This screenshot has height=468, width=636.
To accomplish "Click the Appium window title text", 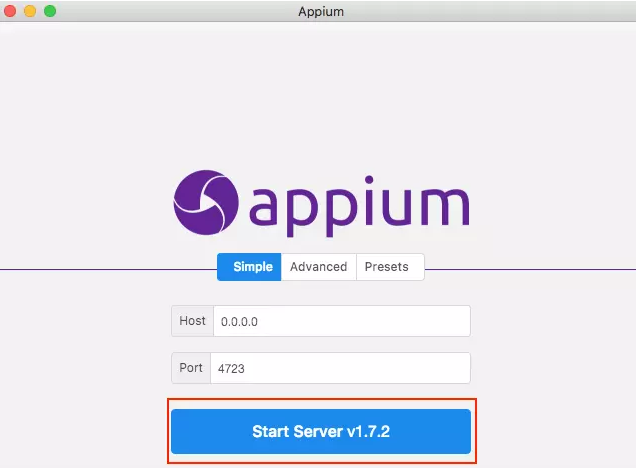I will coord(321,11).
